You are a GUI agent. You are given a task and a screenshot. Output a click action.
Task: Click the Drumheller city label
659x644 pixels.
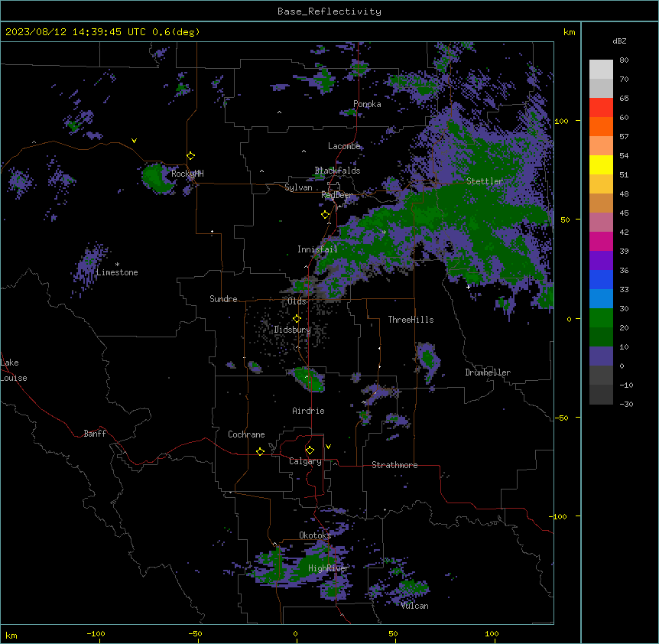point(488,372)
